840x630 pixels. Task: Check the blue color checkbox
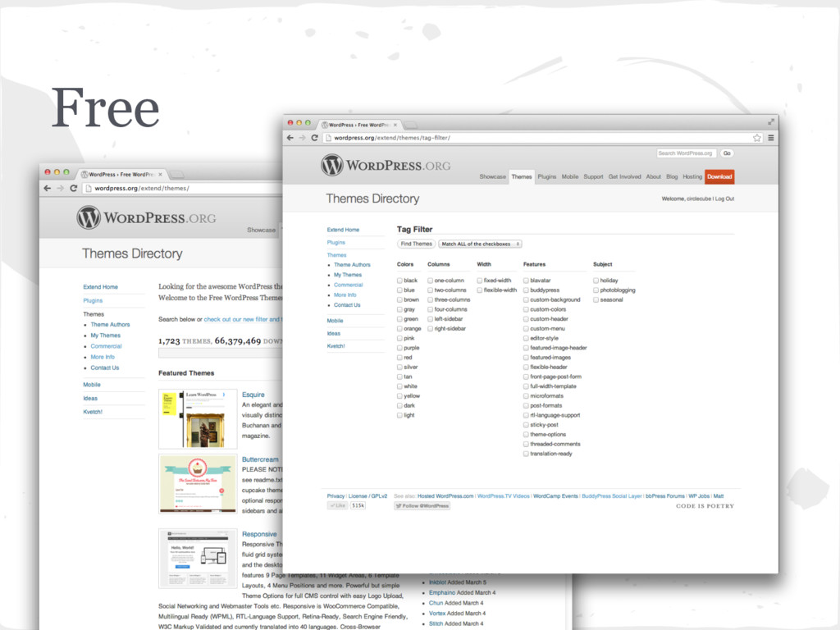(x=399, y=290)
